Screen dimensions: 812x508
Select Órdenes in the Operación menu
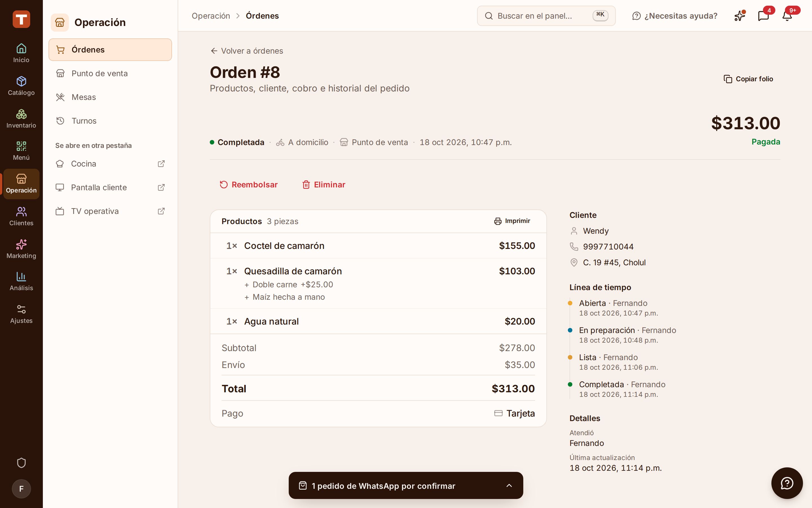point(110,50)
